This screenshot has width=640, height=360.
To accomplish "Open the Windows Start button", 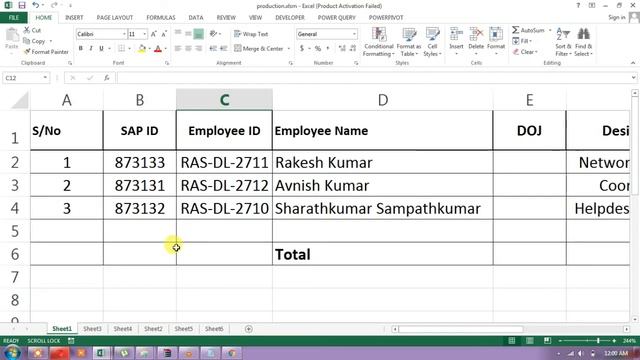I will (x=12, y=353).
